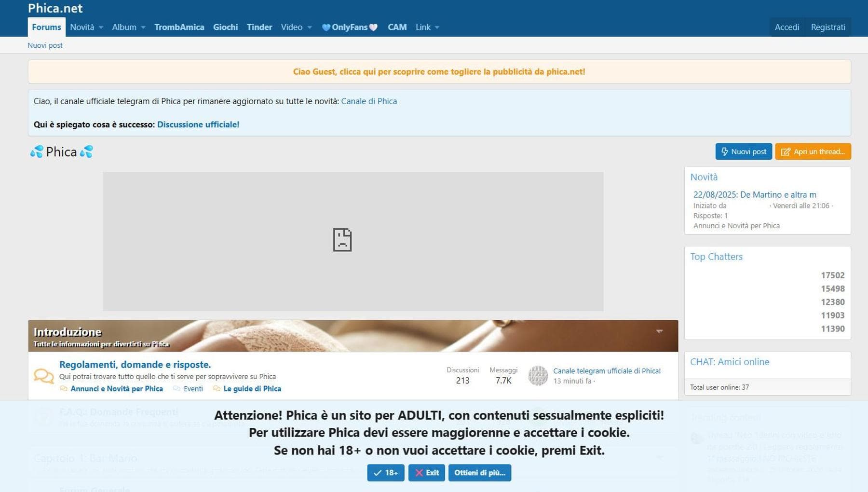Image resolution: width=868 pixels, height=492 pixels.
Task: Click the Registrati sign-up link
Action: click(828, 27)
